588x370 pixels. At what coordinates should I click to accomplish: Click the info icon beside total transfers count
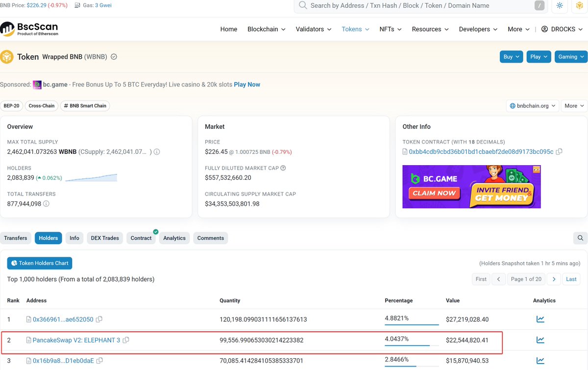point(46,204)
